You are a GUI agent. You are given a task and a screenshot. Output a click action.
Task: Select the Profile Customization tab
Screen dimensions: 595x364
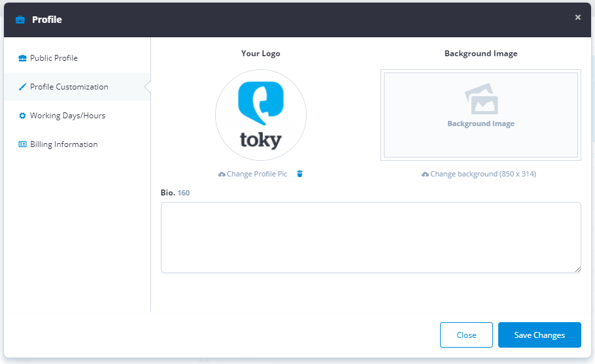69,87
